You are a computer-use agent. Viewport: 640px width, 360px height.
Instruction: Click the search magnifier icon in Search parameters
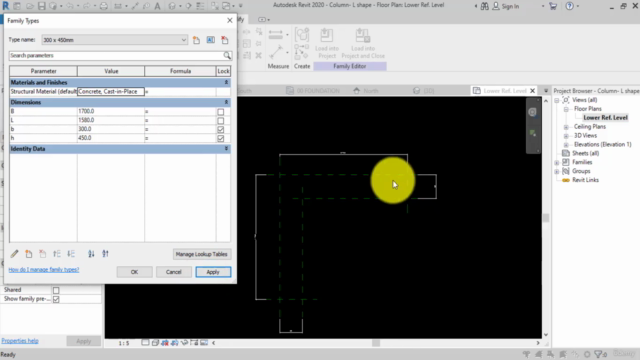tap(227, 56)
